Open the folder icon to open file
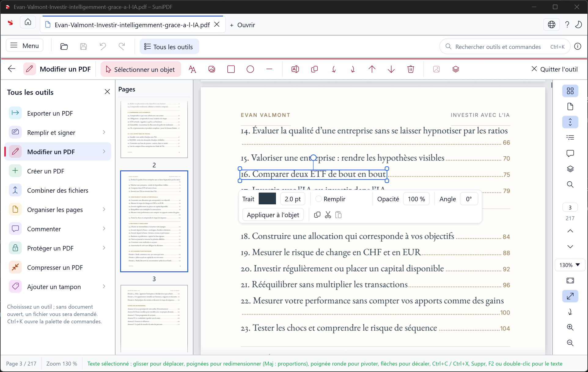The image size is (588, 372). (x=64, y=46)
